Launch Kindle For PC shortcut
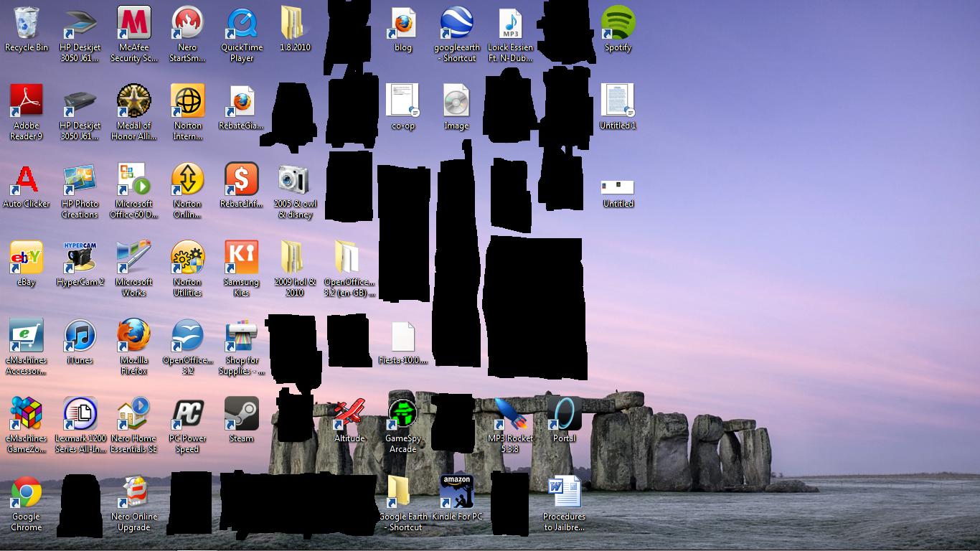 pyautogui.click(x=457, y=492)
